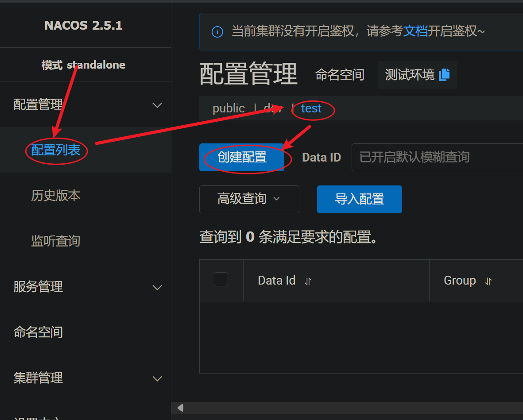
Task: Expand the 服务管理 sidebar menu
Action: coord(157,287)
